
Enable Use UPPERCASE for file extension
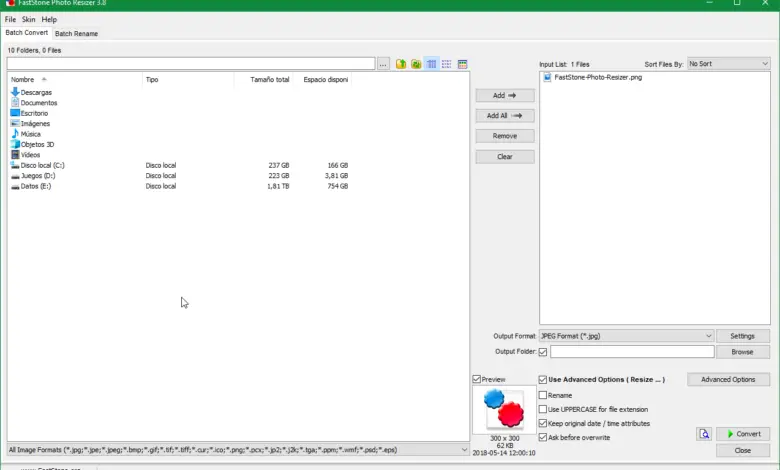543,409
